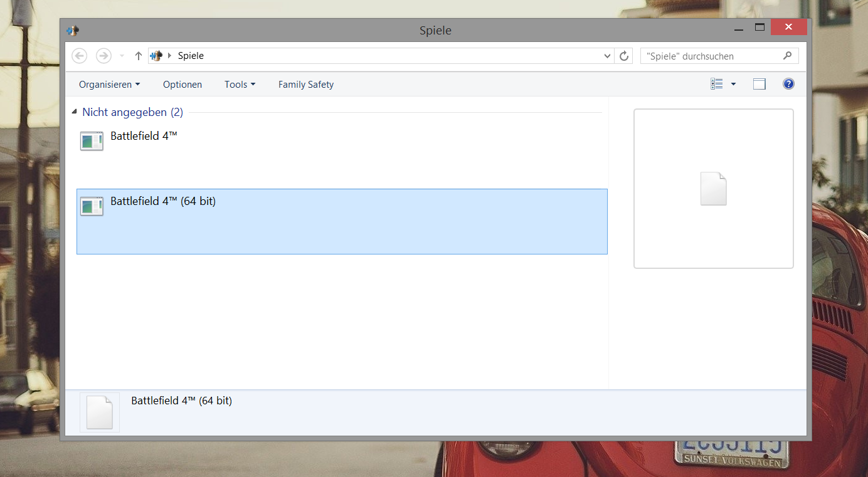This screenshot has width=868, height=477.
Task: Toggle the preview pane button
Action: 760,84
